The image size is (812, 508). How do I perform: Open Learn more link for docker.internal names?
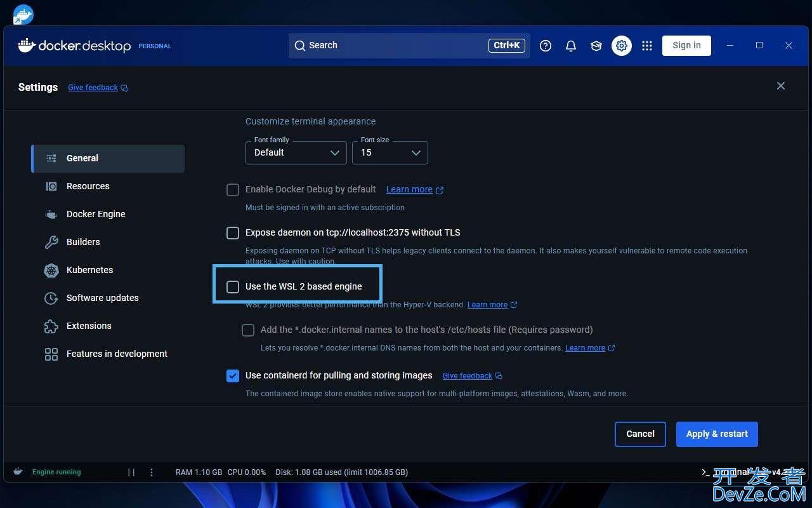[590, 348]
